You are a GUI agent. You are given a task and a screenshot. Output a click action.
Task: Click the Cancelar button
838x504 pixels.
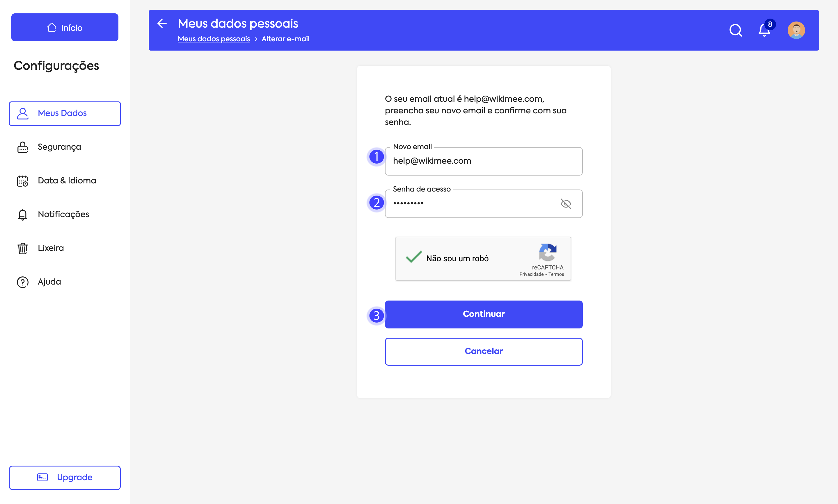[483, 351]
